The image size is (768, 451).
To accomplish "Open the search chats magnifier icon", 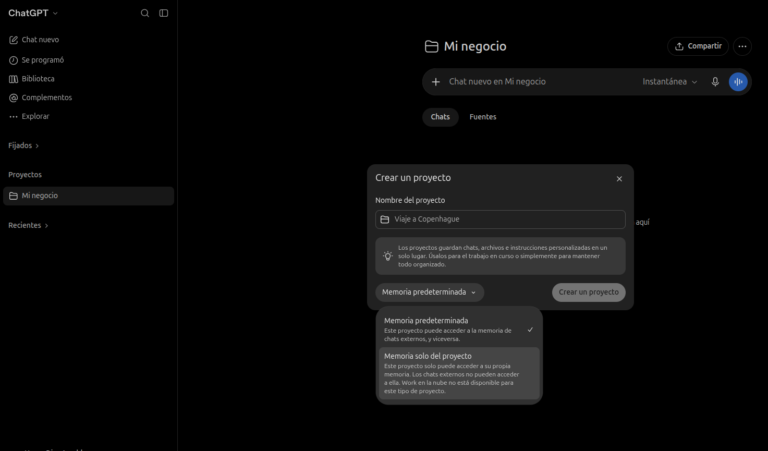I will (145, 13).
